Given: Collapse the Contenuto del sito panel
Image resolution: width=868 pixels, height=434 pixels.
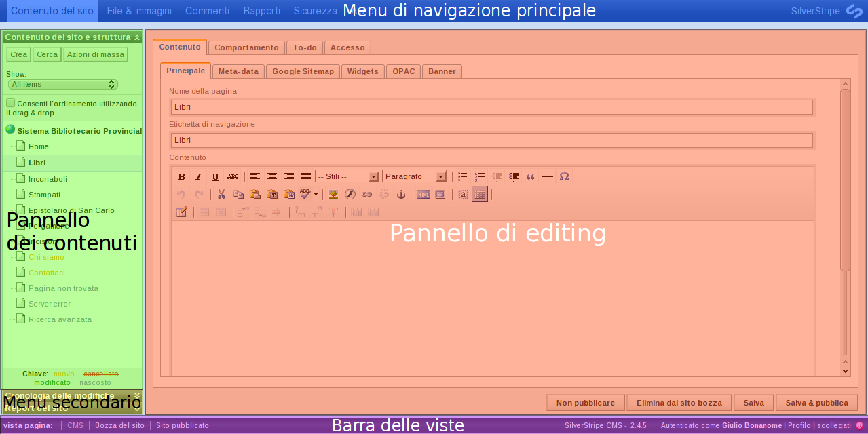Looking at the screenshot, I should [136, 37].
